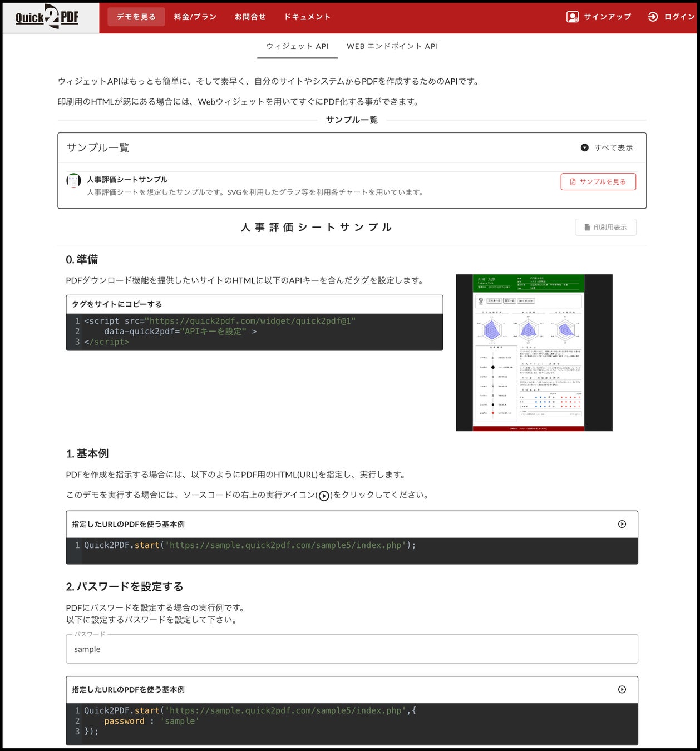Click the タグをサイトにコピーする header
Viewport: 700px width, 751px height.
click(254, 304)
